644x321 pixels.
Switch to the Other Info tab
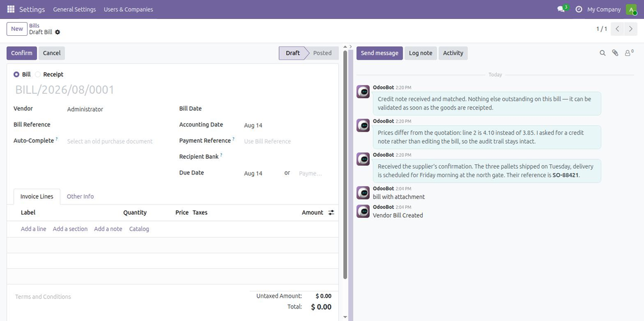click(x=80, y=196)
